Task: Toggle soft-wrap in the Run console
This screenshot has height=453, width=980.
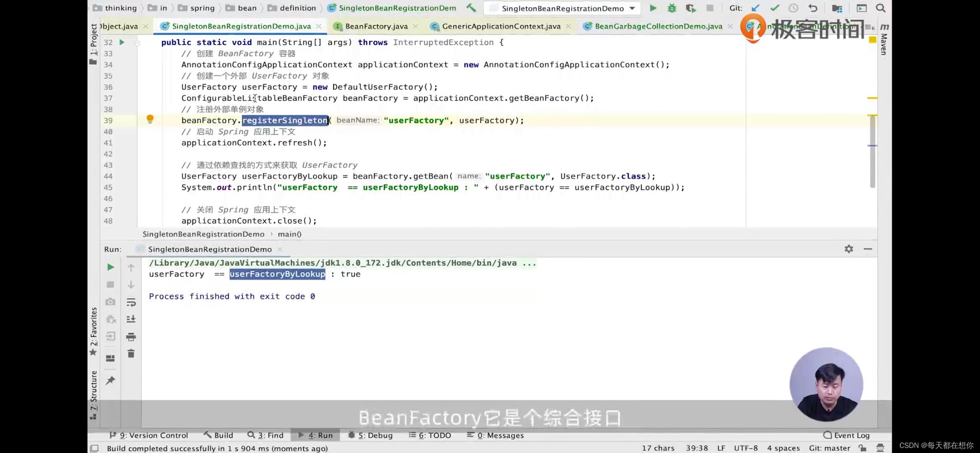Action: 131,302
